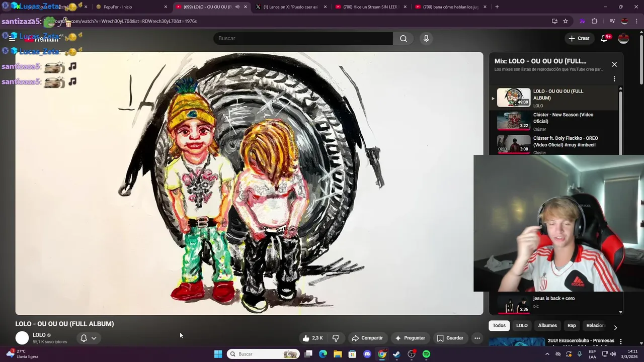Select Clúster ft. Doly Flackko OREO thumbnail
Viewport: 644px width, 362px height.
(x=514, y=145)
